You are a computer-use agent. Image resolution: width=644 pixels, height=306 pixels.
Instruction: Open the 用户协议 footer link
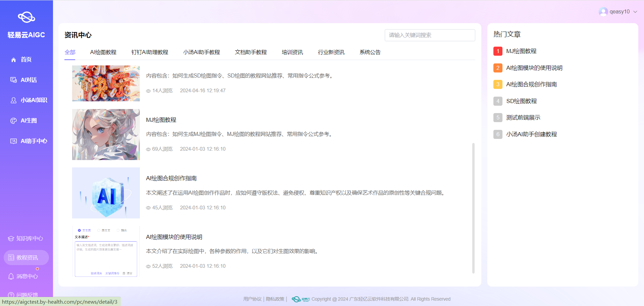[x=252, y=299]
